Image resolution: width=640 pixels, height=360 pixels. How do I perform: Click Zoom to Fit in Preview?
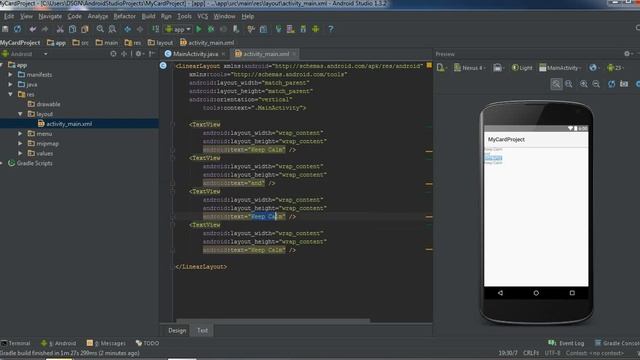coord(556,84)
